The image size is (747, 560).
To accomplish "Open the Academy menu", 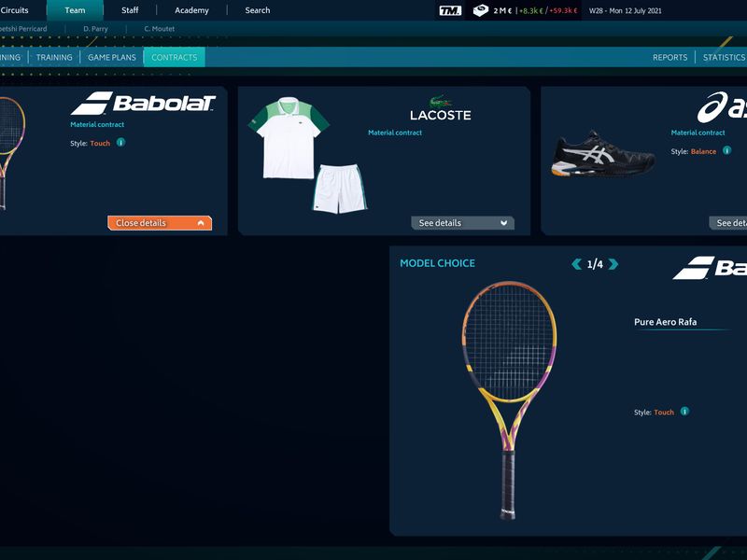I will (191, 10).
